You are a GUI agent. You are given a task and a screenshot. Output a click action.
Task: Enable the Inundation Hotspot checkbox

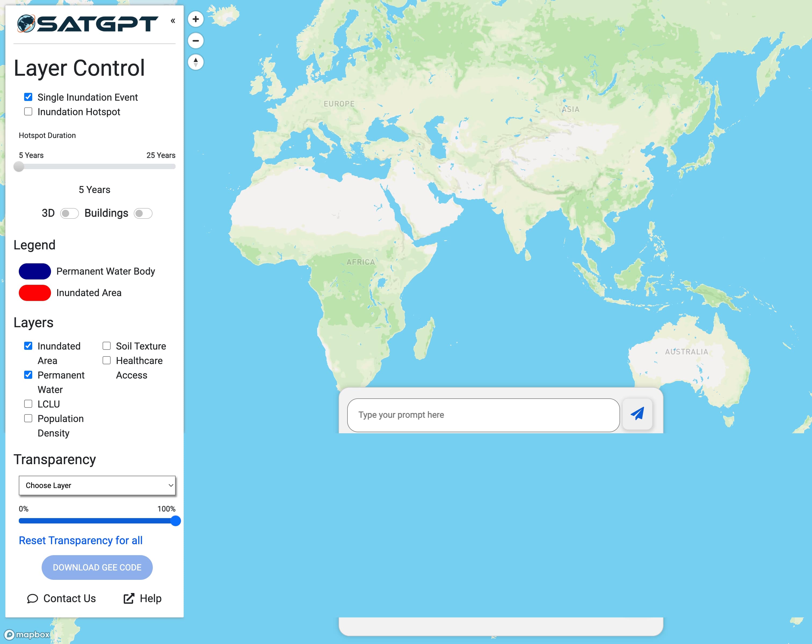[28, 111]
